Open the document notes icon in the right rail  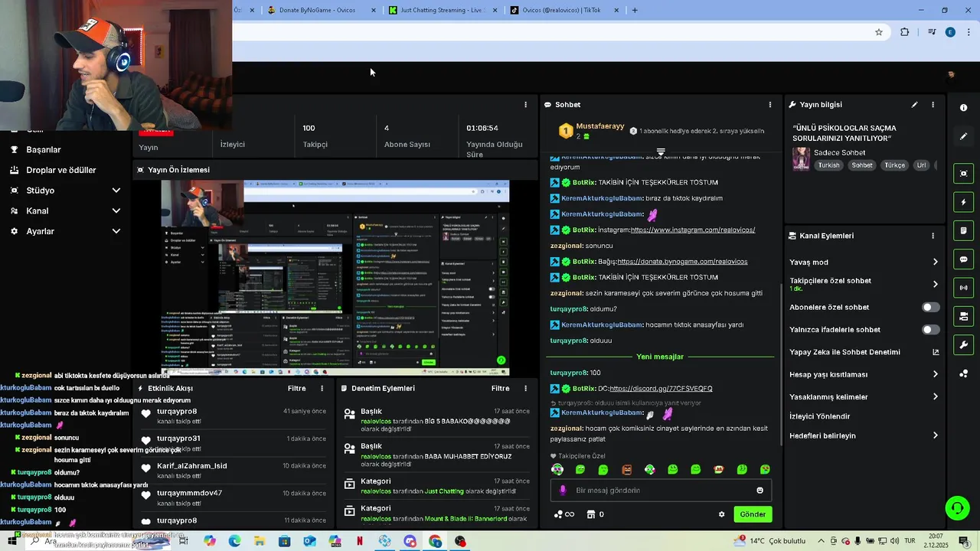pos(963,230)
